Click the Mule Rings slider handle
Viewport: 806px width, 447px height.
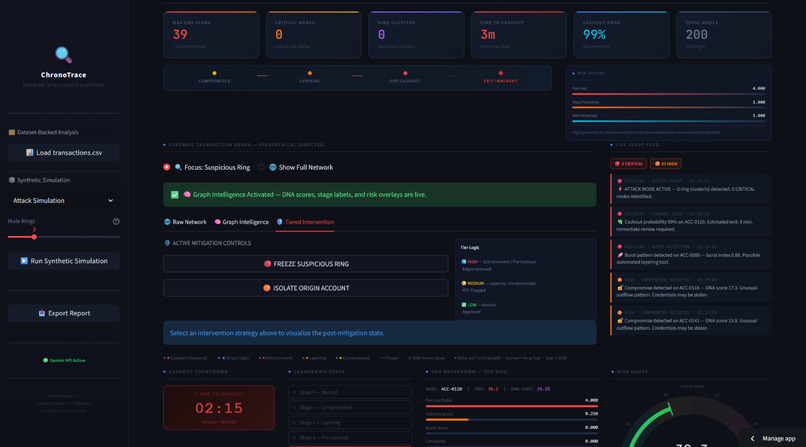click(x=34, y=237)
